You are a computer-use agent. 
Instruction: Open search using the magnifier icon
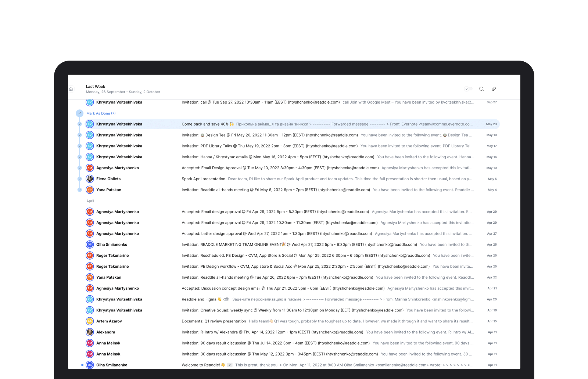[481, 89]
